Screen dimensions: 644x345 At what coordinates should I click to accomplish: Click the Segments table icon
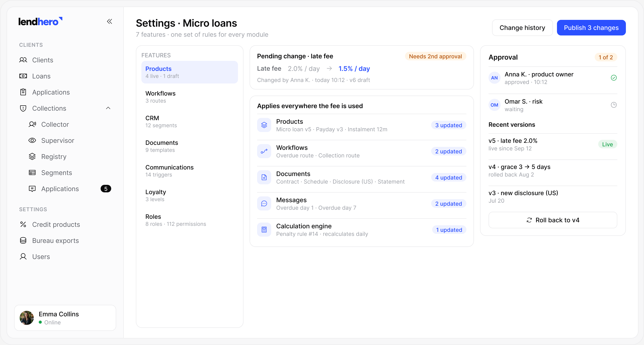(x=32, y=172)
